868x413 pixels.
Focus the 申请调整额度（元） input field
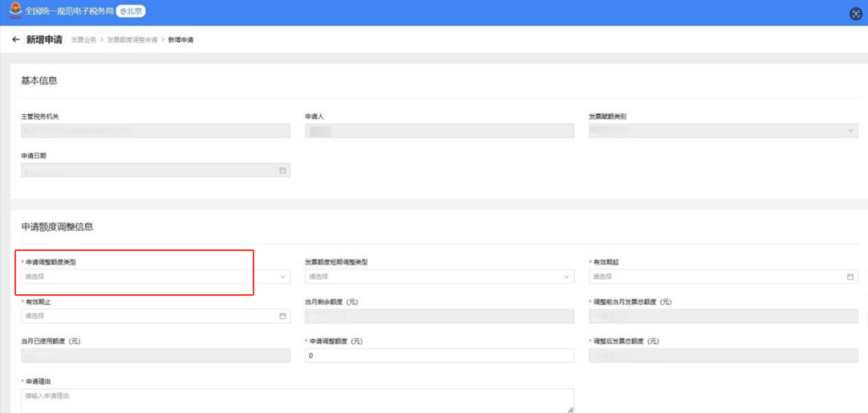coord(439,355)
